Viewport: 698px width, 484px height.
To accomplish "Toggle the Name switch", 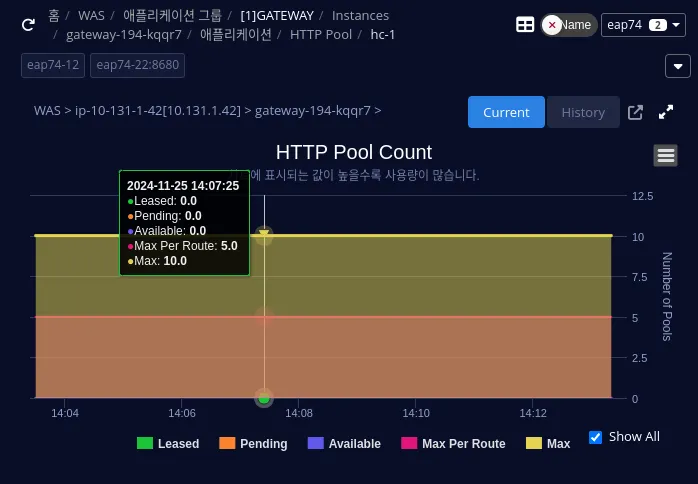I will (568, 25).
